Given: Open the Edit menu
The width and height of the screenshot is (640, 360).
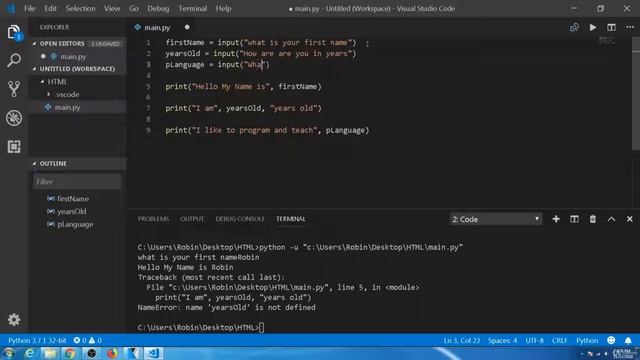Looking at the screenshot, I should (50, 9).
